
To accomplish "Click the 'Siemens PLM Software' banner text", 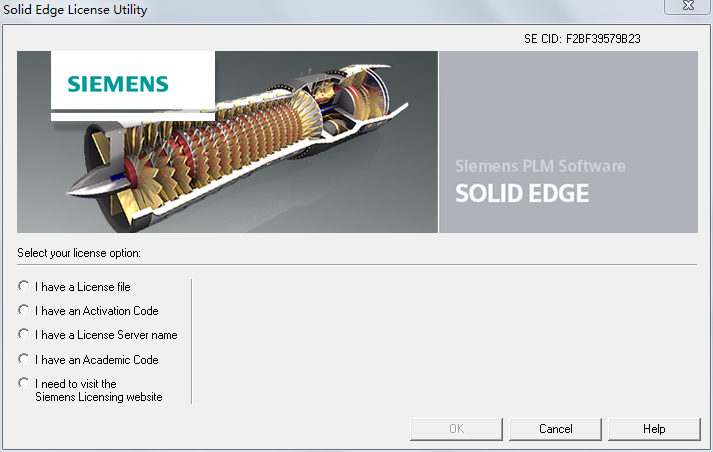I will coord(540,166).
